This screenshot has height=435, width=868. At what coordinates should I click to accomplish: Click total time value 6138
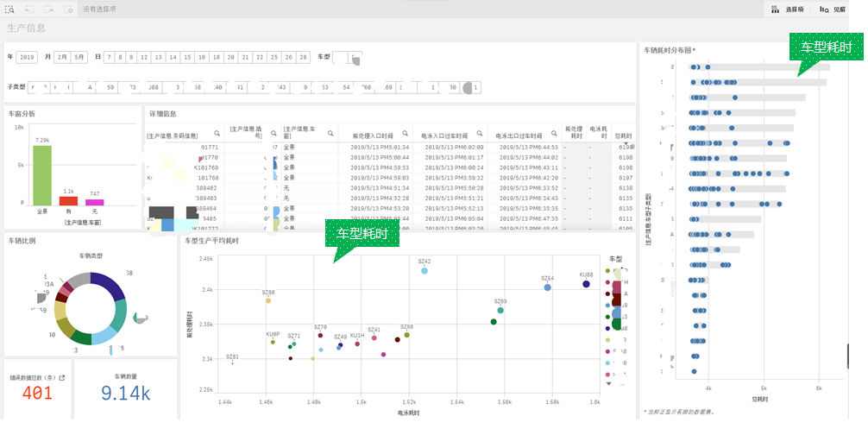(x=626, y=188)
